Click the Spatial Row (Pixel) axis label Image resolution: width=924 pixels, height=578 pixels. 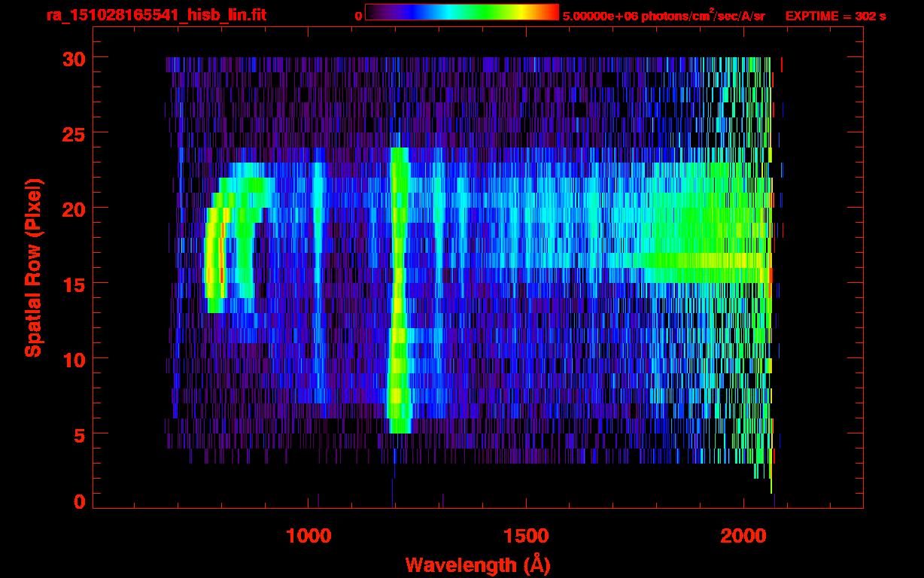(x=32, y=267)
